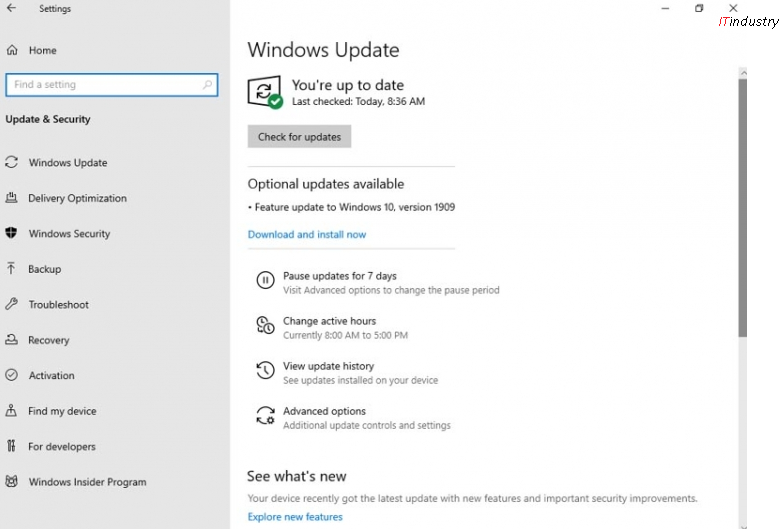Click 'See updates installed on your device' text
Image resolution: width=783 pixels, height=529 pixels.
(x=360, y=380)
